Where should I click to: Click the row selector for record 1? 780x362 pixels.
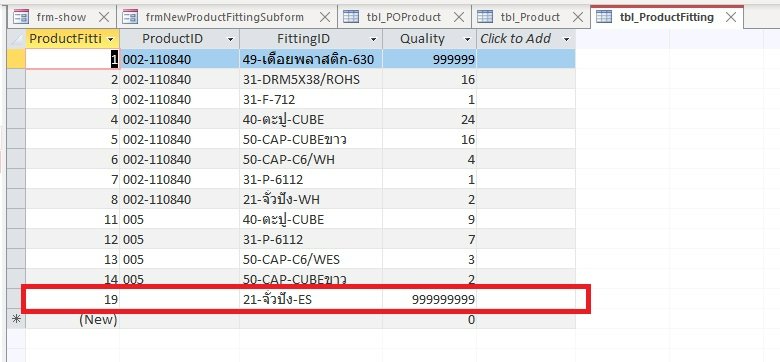pos(16,60)
